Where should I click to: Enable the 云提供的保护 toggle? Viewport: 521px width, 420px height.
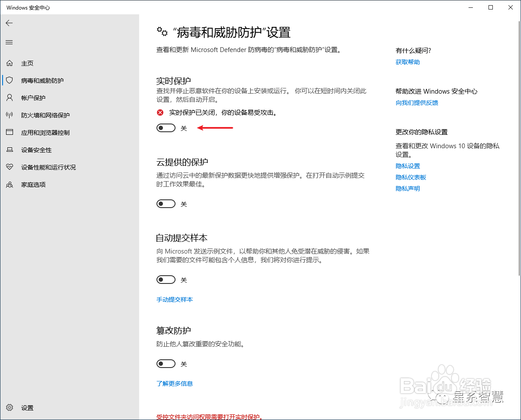[166, 204]
